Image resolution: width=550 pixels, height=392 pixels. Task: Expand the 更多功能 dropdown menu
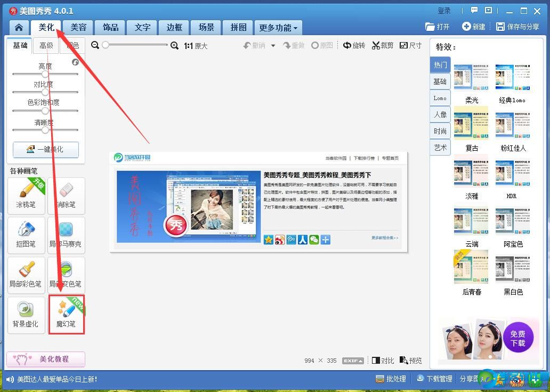tap(279, 28)
